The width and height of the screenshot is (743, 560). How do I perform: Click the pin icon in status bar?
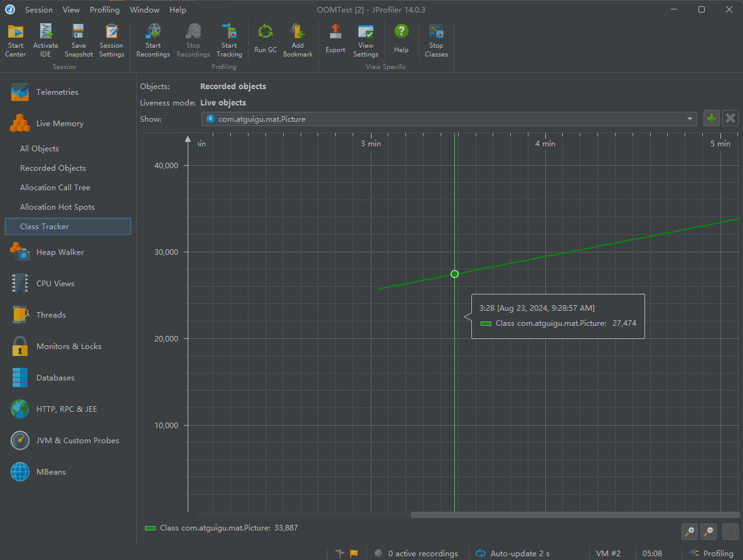339,553
